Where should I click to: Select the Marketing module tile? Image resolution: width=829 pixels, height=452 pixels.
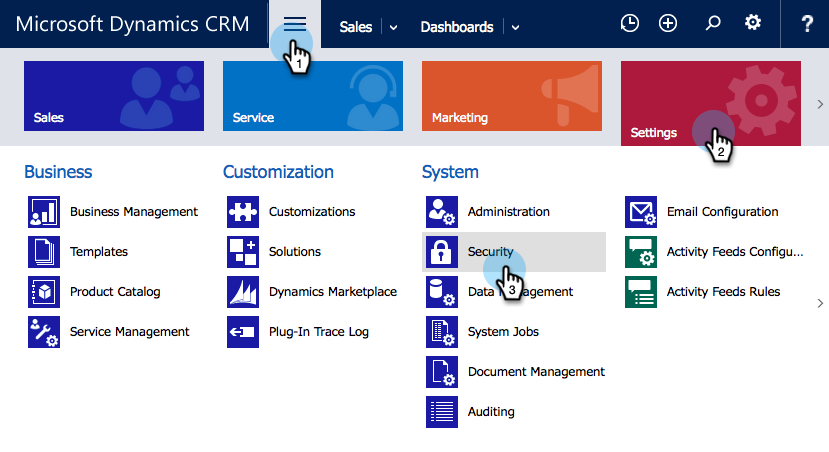(x=512, y=96)
